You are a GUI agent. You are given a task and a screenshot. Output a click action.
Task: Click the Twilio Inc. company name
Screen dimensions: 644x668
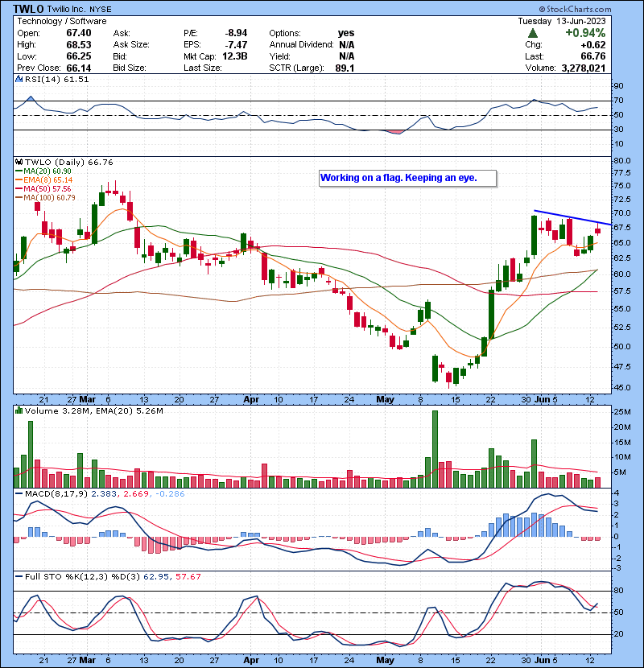tap(66, 9)
